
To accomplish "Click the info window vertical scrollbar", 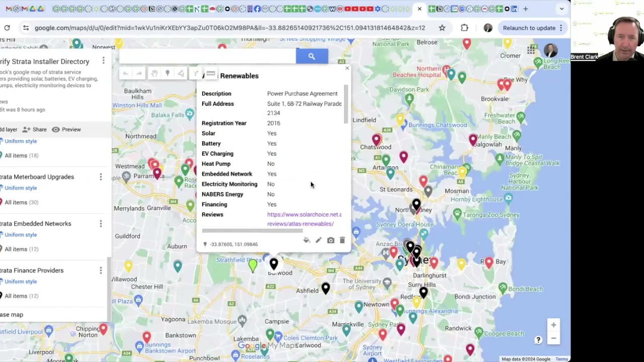I will [x=346, y=104].
